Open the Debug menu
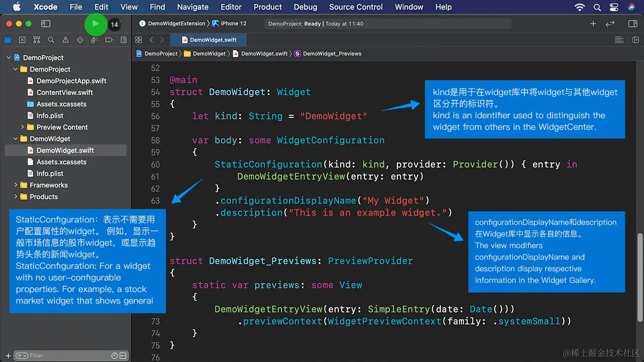 pos(306,7)
